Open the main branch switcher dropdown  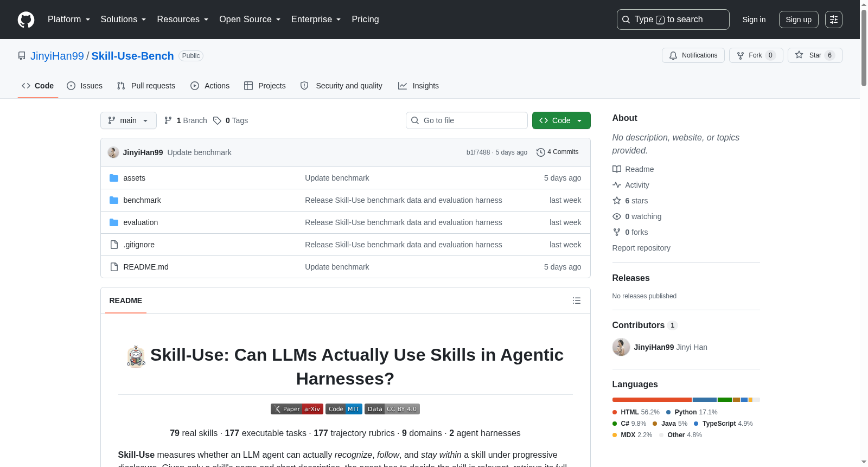pos(129,120)
